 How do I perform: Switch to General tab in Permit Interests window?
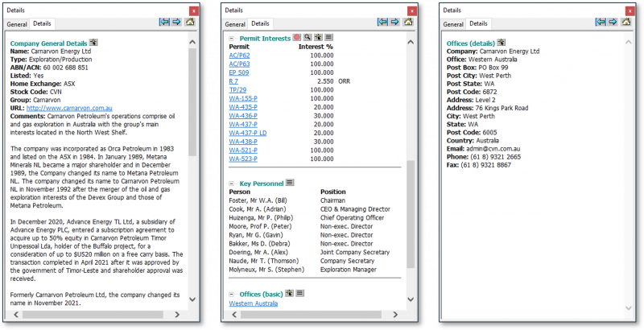pos(235,24)
